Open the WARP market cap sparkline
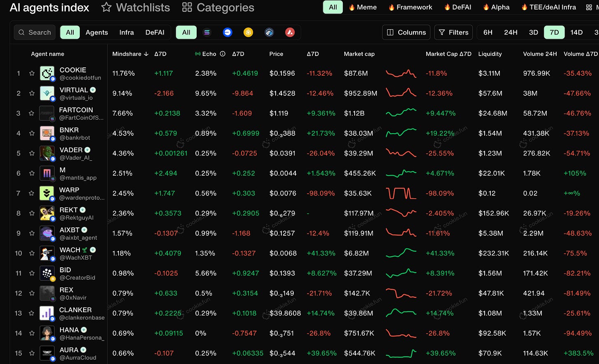Viewport: 599px width, 364px height. [401, 193]
